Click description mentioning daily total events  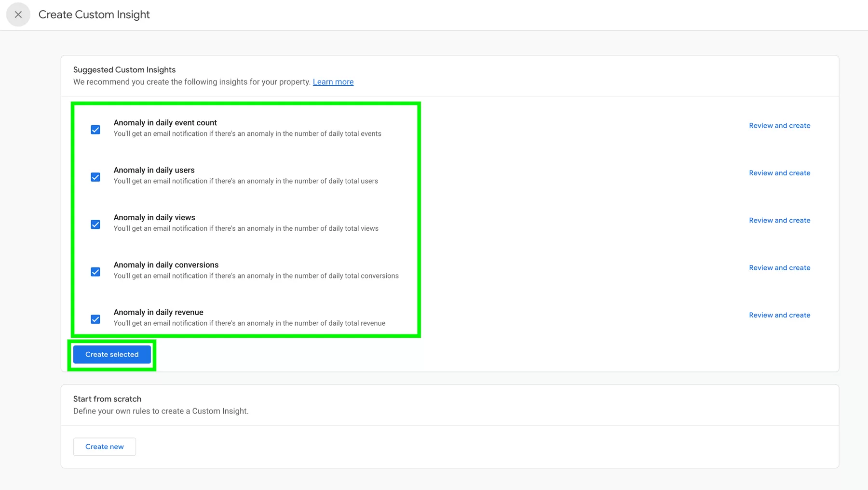(247, 134)
